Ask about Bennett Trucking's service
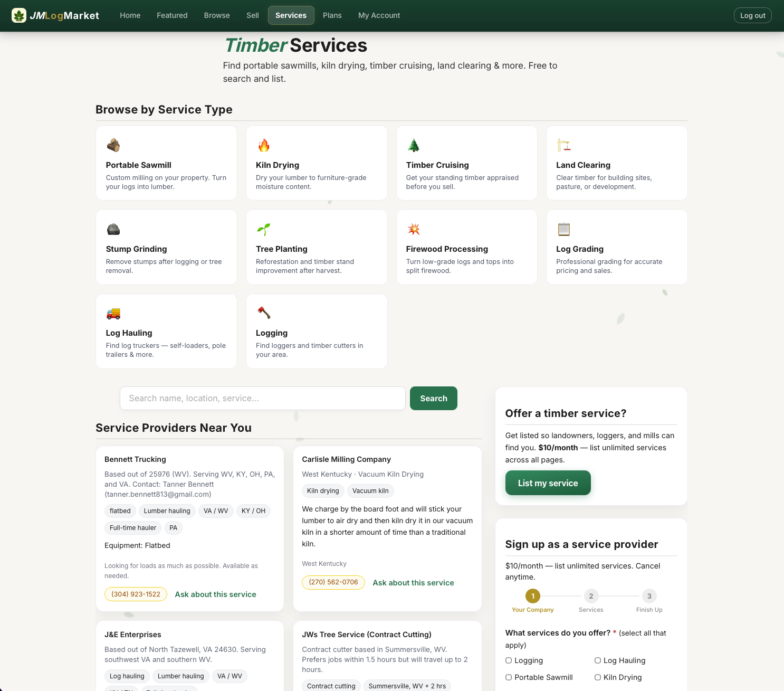 (215, 594)
